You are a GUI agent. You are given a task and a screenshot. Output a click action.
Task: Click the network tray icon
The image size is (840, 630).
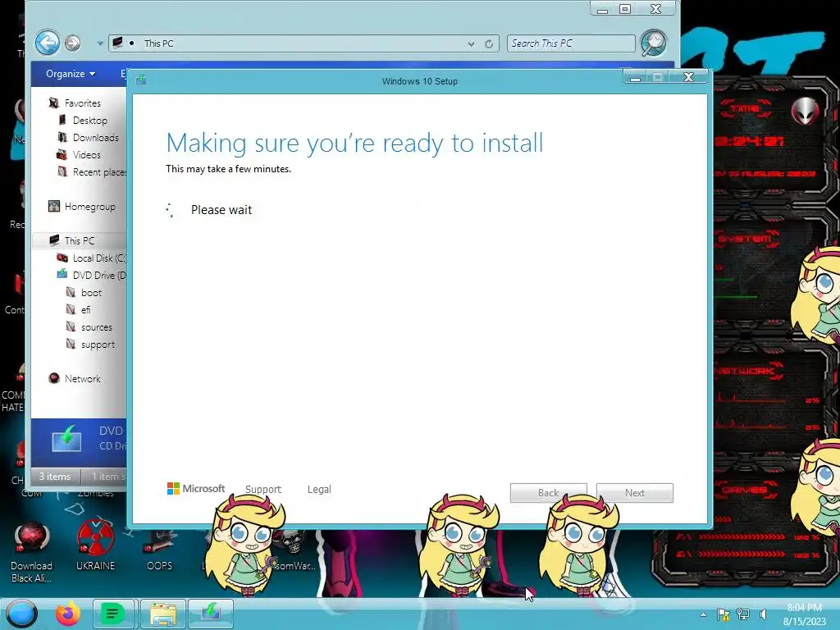click(x=743, y=614)
